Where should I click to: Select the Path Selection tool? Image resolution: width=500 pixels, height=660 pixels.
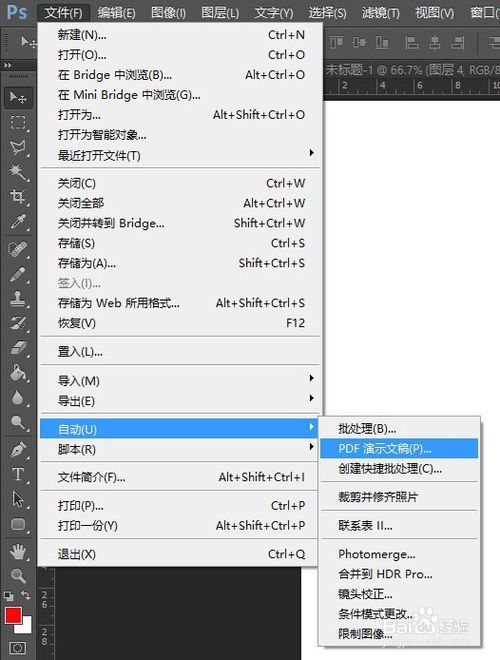pos(18,499)
